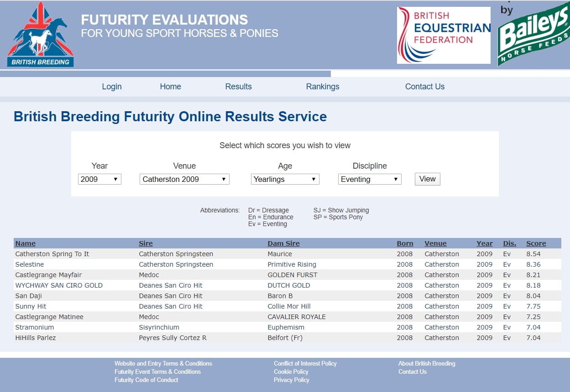Open the Privacy Policy footer link
570x392 pixels.
pos(292,380)
